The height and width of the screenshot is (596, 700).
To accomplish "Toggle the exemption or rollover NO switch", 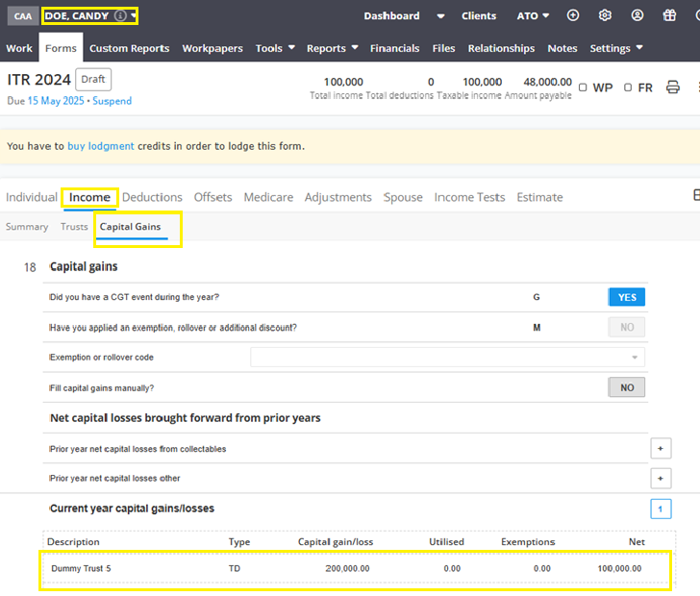I will [626, 327].
